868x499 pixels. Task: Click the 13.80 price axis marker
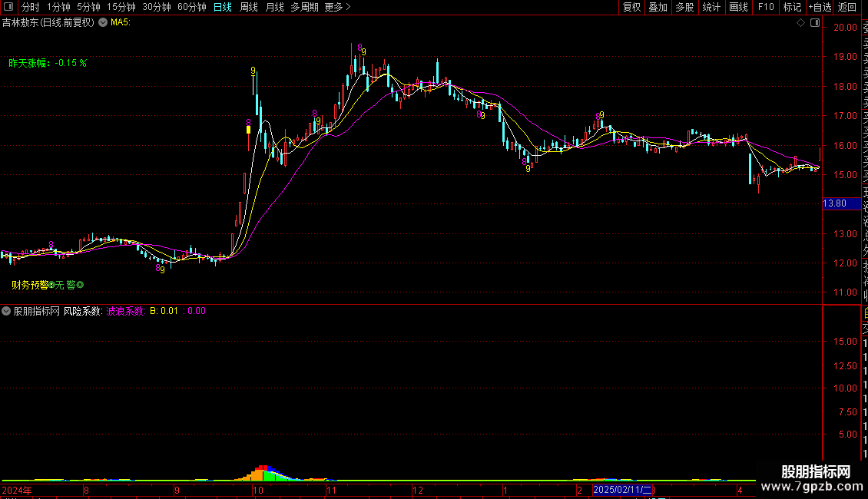pos(841,203)
